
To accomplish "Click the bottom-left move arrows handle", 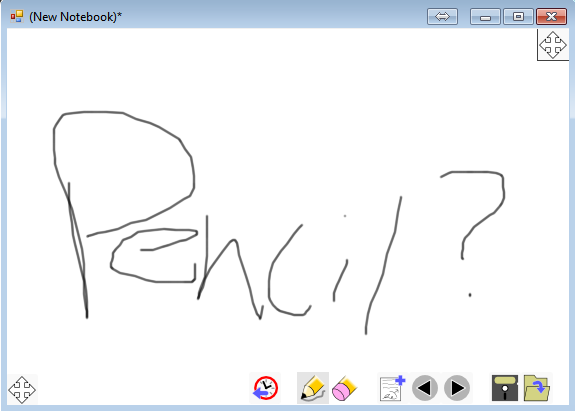I will pyautogui.click(x=22, y=390).
